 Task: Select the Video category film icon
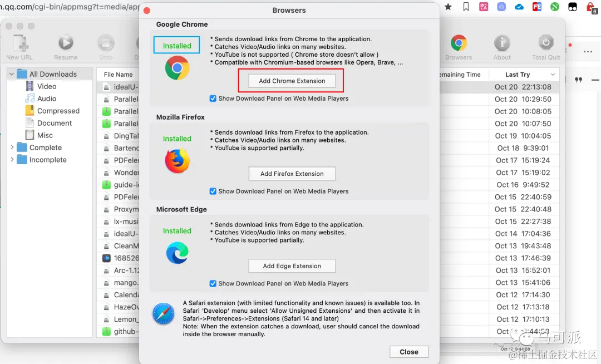coord(29,86)
